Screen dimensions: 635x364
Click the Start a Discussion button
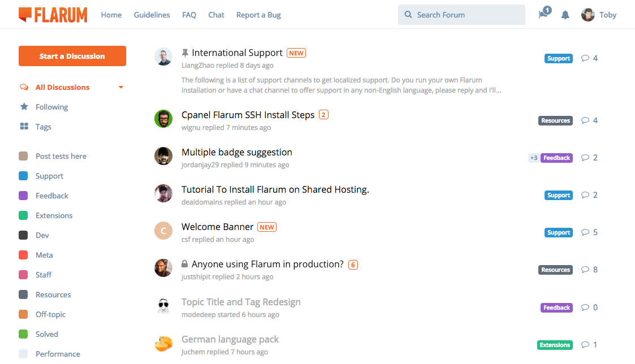click(x=72, y=56)
